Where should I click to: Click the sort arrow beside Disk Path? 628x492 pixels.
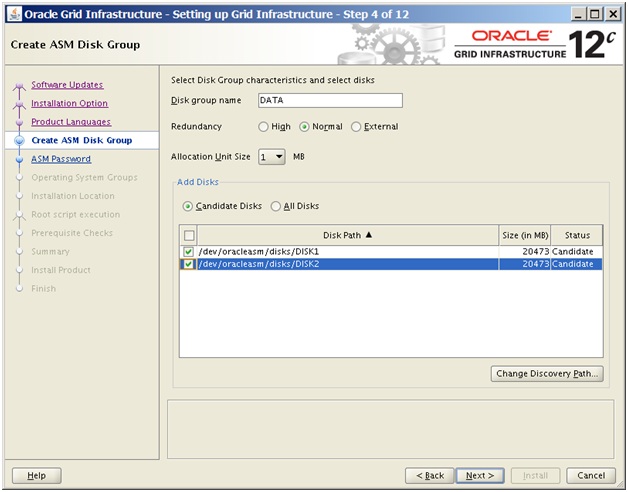pos(369,235)
